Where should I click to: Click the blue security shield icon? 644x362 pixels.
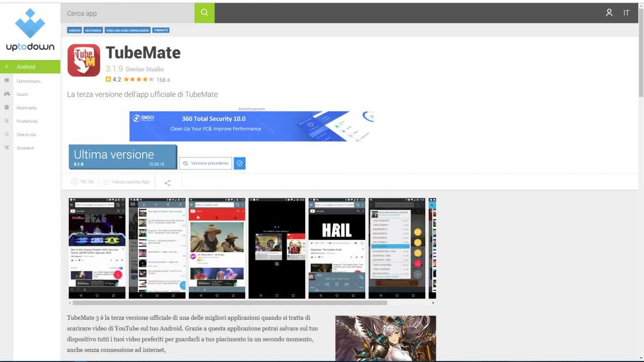point(239,163)
